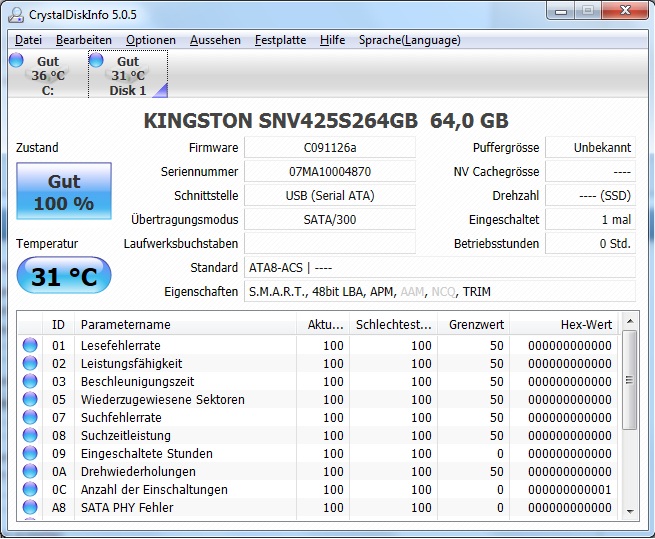
Task: Open the Bearbeiten menu
Action: [84, 40]
